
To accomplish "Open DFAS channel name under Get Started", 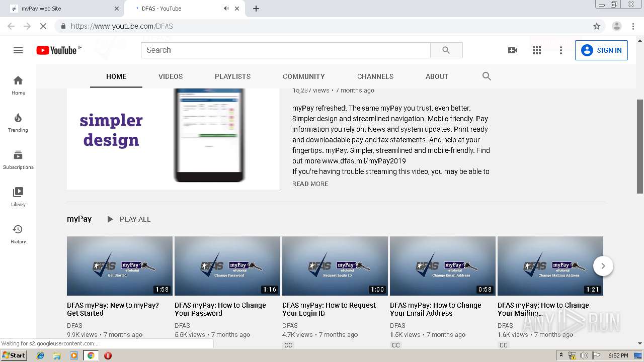I will pos(74,326).
